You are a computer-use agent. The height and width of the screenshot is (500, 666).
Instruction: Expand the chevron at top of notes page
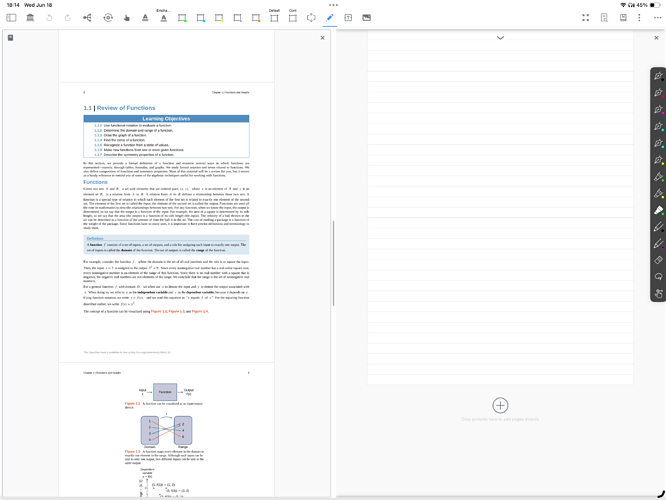point(500,38)
